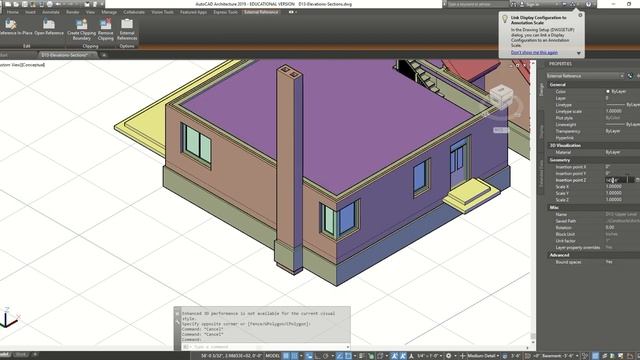The image size is (640, 360).
Task: Click new drawing tab plus button
Action: (104, 55)
